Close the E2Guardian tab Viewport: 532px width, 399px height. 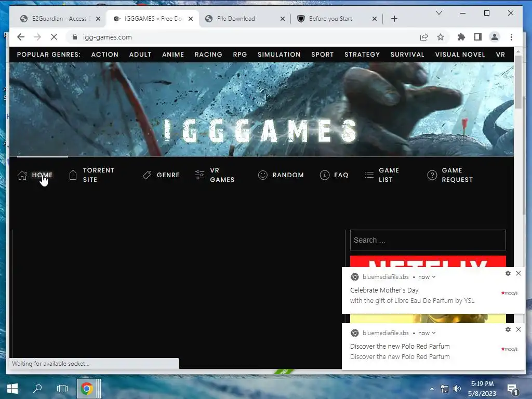point(98,19)
